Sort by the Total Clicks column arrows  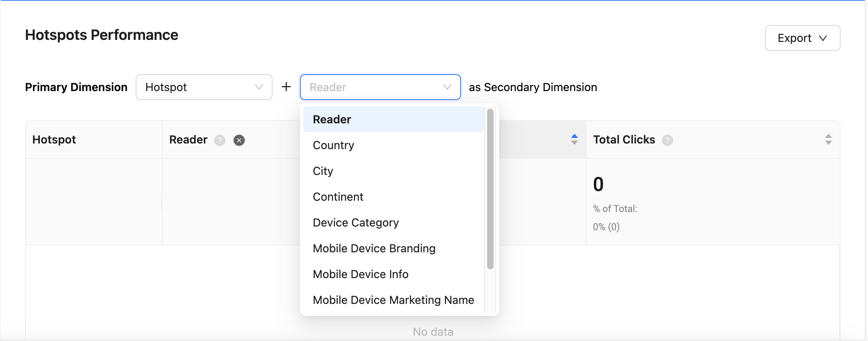click(x=828, y=139)
